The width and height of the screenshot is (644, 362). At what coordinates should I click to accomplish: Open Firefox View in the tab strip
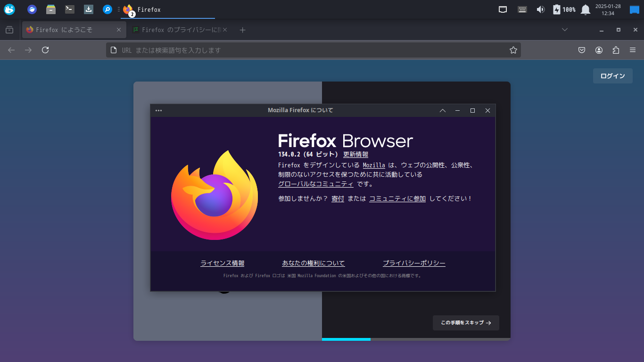click(9, 29)
